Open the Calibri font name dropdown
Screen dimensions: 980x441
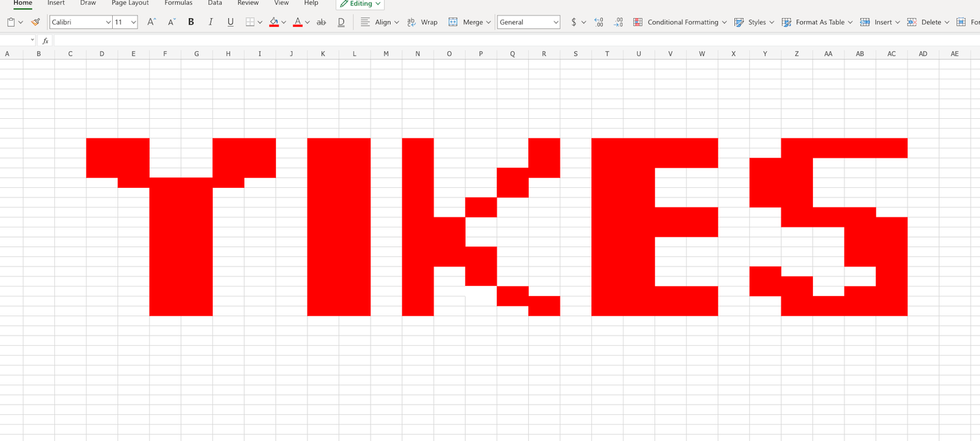[81, 22]
